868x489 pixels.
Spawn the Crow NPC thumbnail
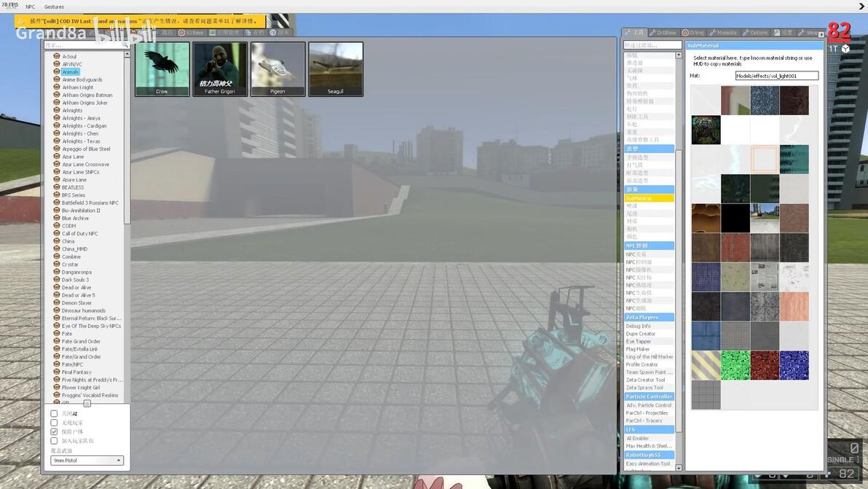click(x=162, y=69)
